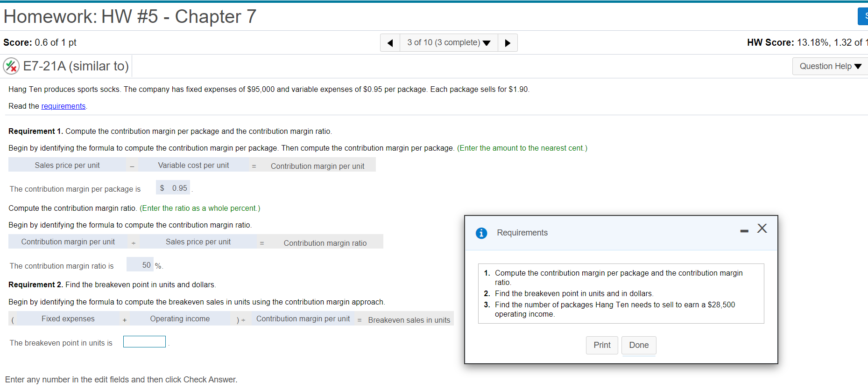868x388 pixels.
Task: Click the info icon in Requirements dialog
Action: [481, 233]
